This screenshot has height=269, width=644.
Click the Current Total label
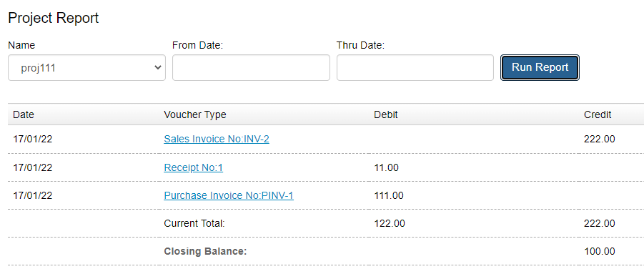click(194, 223)
